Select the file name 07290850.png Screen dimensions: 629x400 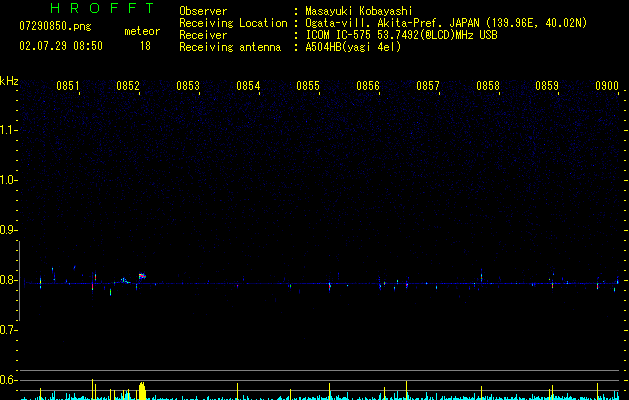[55, 26]
